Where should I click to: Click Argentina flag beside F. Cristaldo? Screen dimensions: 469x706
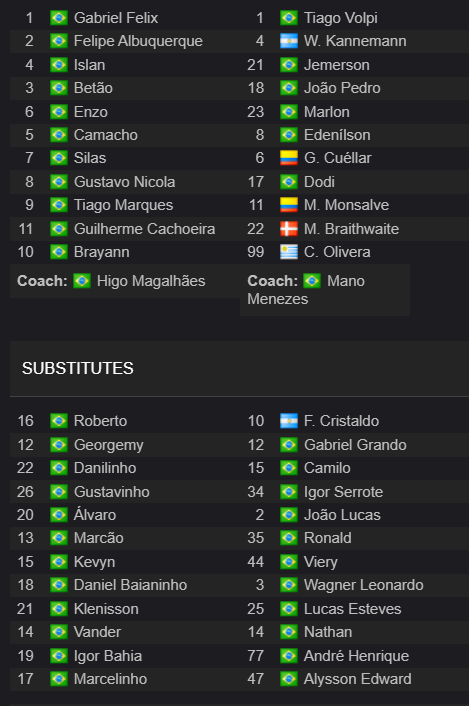[x=289, y=421]
